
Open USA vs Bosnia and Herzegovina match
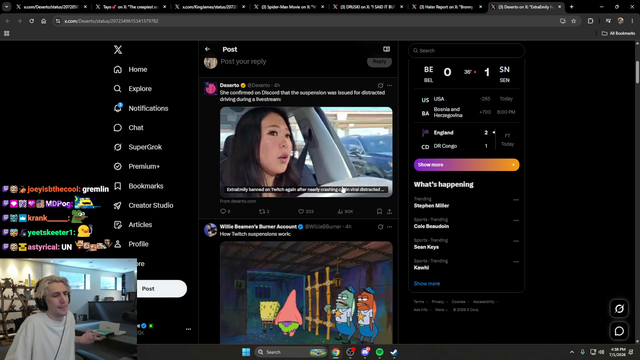[467, 106]
